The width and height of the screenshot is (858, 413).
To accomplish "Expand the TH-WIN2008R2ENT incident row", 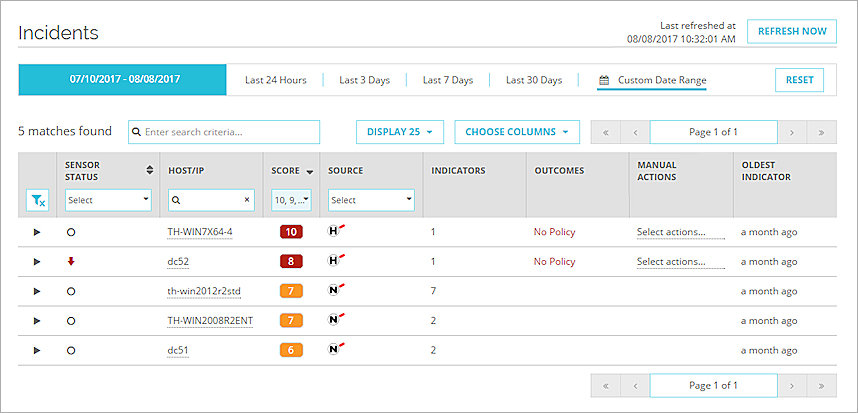I will point(37,321).
